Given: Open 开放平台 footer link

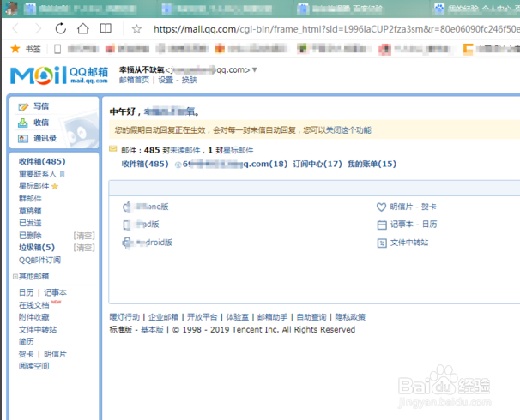Looking at the screenshot, I should pos(203,317).
